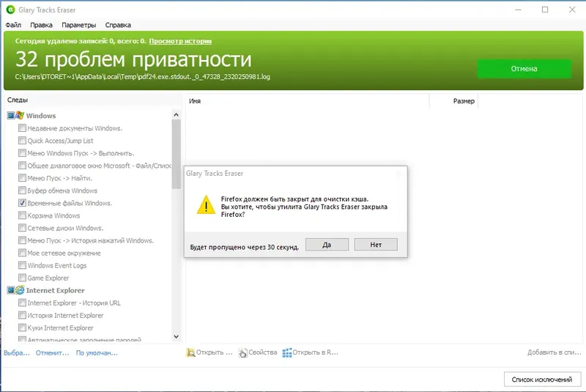Click the Glary Tracks Eraser app icon
Viewport: 586px width, 392px height.
(10, 10)
